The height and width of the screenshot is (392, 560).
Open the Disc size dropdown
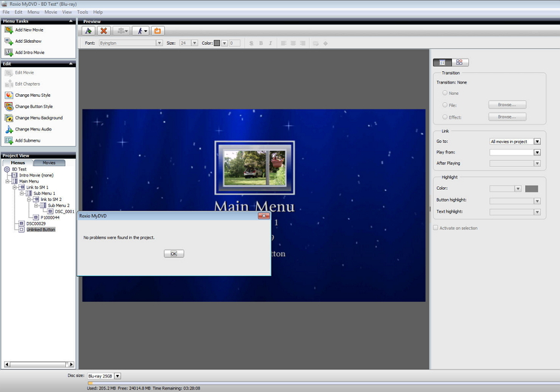[117, 376]
